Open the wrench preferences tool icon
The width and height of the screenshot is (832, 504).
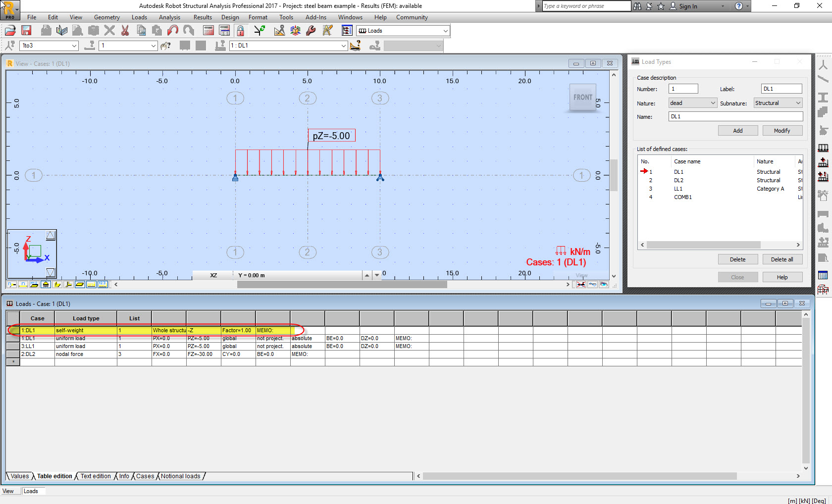(x=311, y=31)
